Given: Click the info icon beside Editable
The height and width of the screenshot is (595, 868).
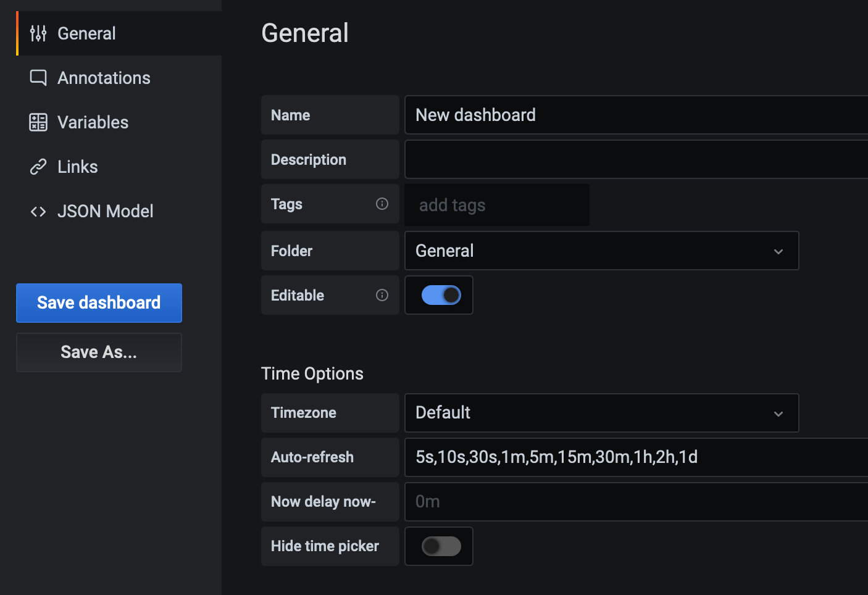Looking at the screenshot, I should click(382, 295).
